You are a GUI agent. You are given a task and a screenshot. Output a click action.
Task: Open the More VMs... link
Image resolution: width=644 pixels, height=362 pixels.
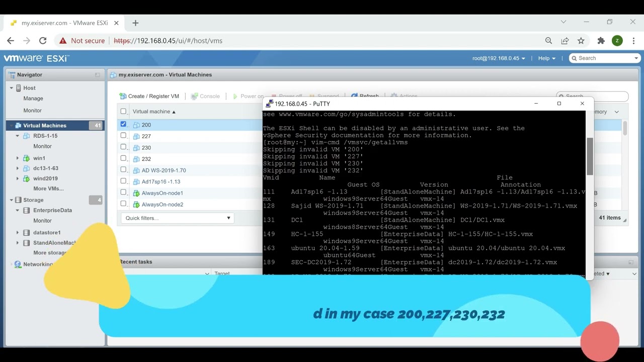(48, 189)
